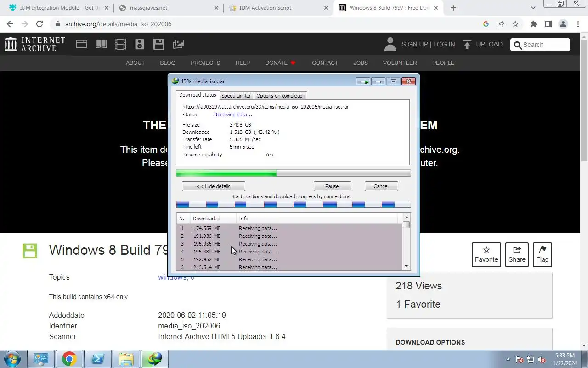Open the Software floppy icon in the Archive nav
Viewport: 588px width, 368px height.
[x=159, y=44]
